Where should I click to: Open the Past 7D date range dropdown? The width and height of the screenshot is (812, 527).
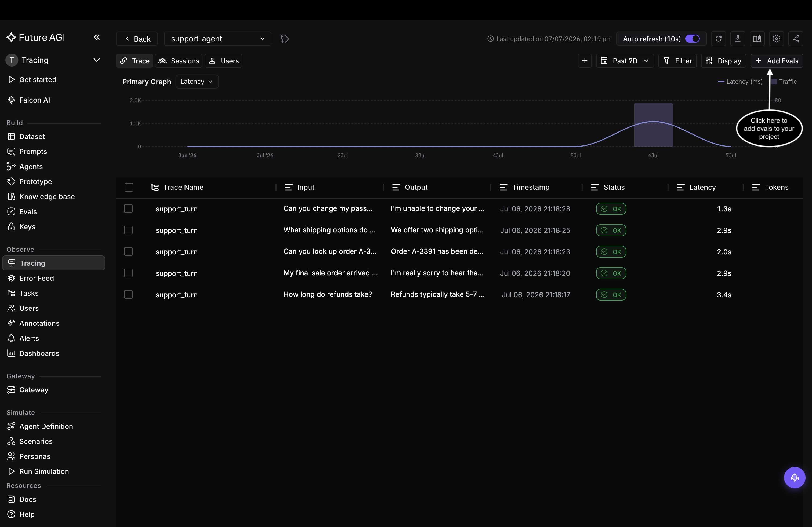625,61
